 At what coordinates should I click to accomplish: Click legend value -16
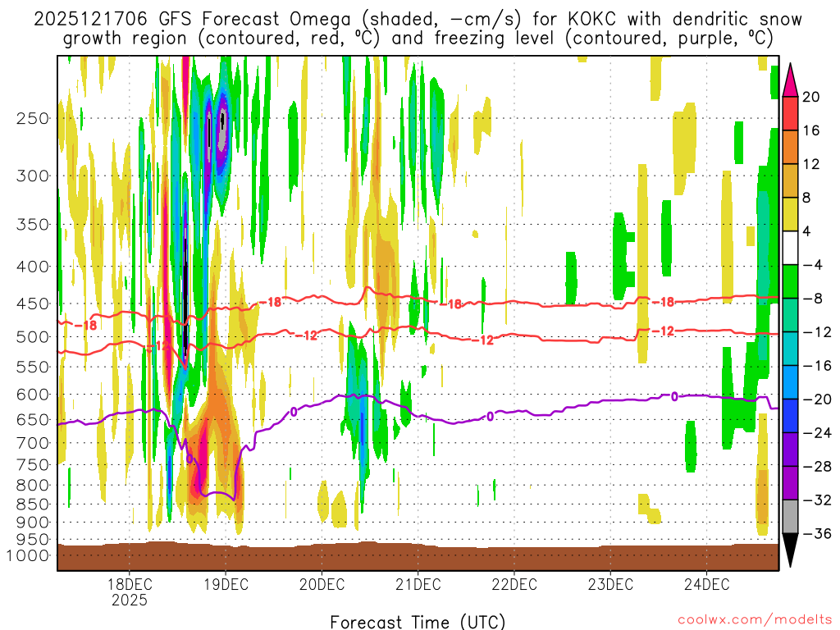tap(816, 366)
